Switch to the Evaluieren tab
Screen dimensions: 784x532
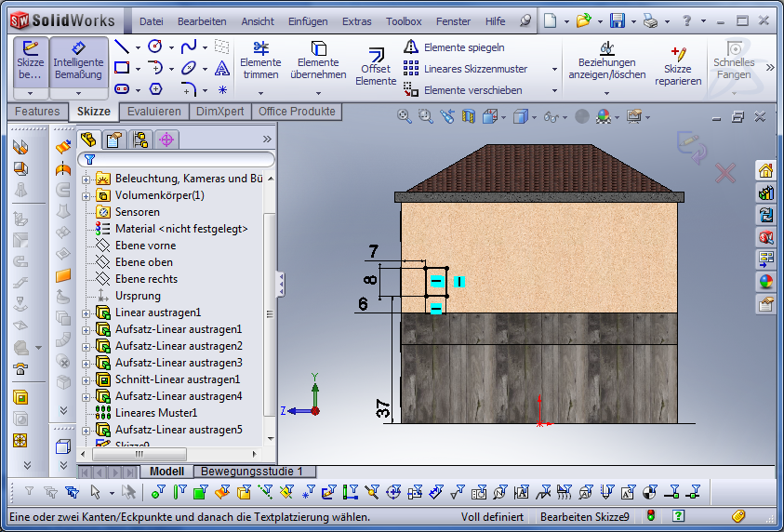pos(153,112)
